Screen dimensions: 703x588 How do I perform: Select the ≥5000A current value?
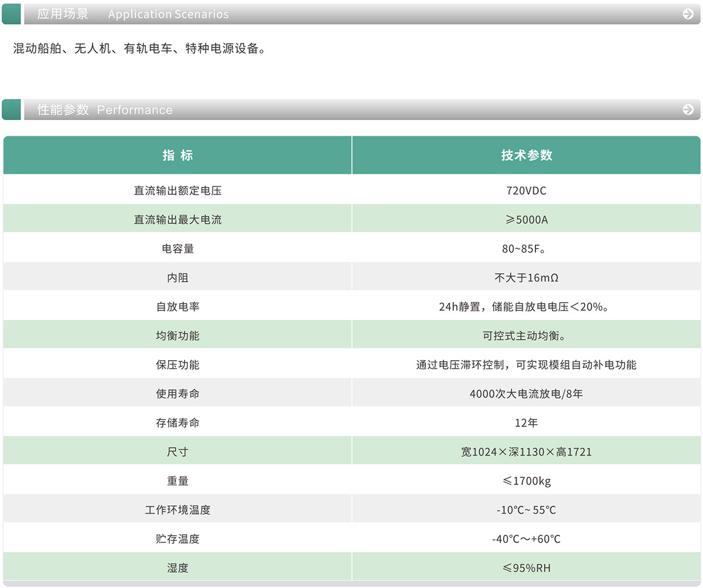coord(526,220)
